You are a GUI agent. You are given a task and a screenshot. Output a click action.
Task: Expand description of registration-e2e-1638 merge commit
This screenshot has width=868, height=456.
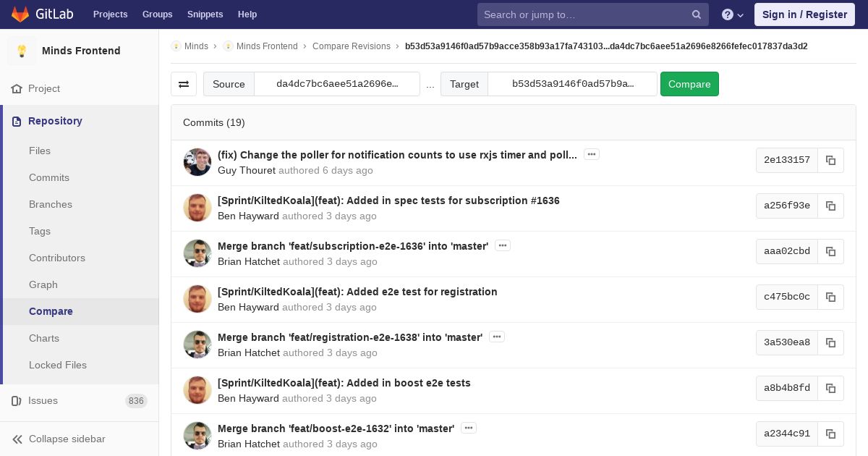point(497,337)
